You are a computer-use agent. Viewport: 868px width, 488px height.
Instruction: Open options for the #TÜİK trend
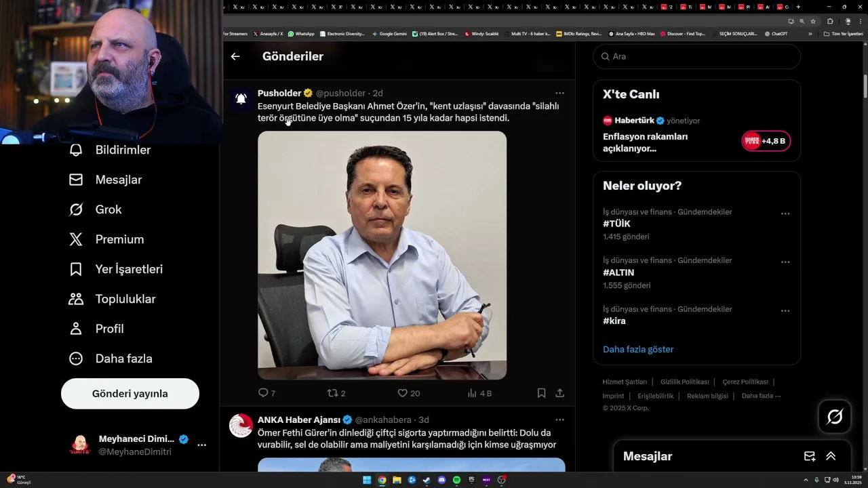tap(785, 213)
